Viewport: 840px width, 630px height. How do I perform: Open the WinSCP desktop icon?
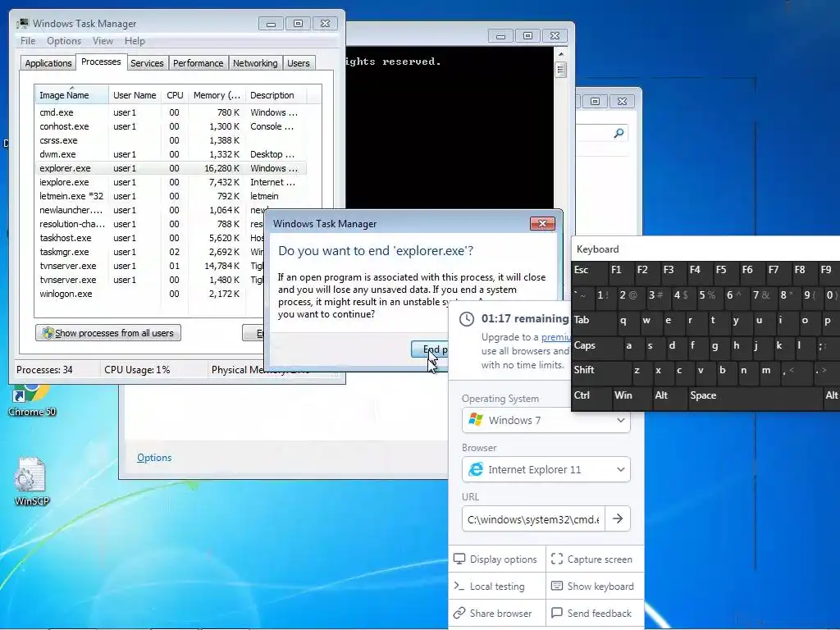(x=31, y=481)
